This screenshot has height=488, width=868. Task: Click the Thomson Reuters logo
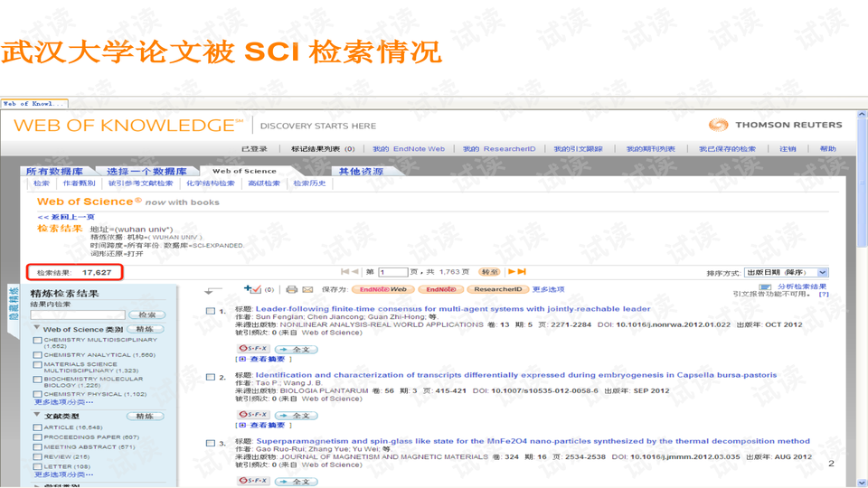(x=775, y=125)
